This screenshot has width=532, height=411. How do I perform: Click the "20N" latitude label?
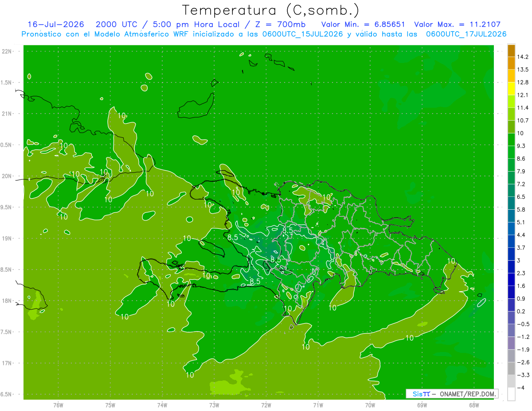point(7,176)
